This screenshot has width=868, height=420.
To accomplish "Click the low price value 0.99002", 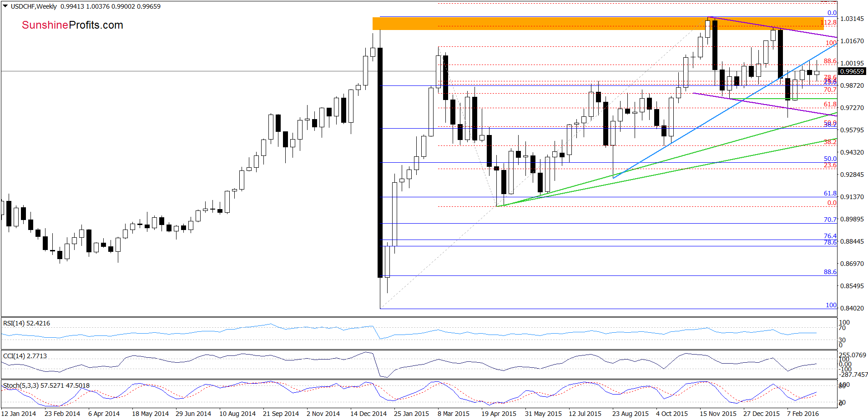I will click(x=123, y=6).
